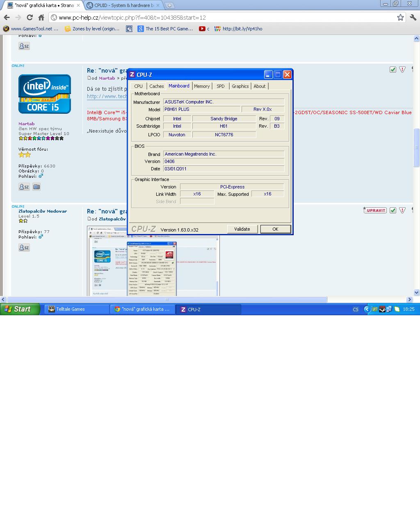Screen dimensions: 420x532
Task: Go back in Chrome browser
Action: pyautogui.click(x=7, y=17)
